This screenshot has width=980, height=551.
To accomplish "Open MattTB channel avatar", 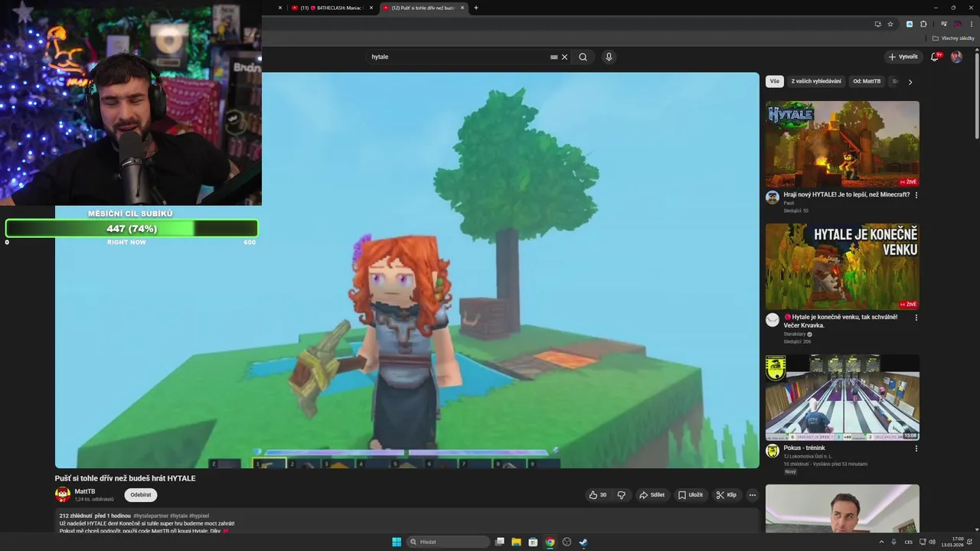I will tap(63, 495).
